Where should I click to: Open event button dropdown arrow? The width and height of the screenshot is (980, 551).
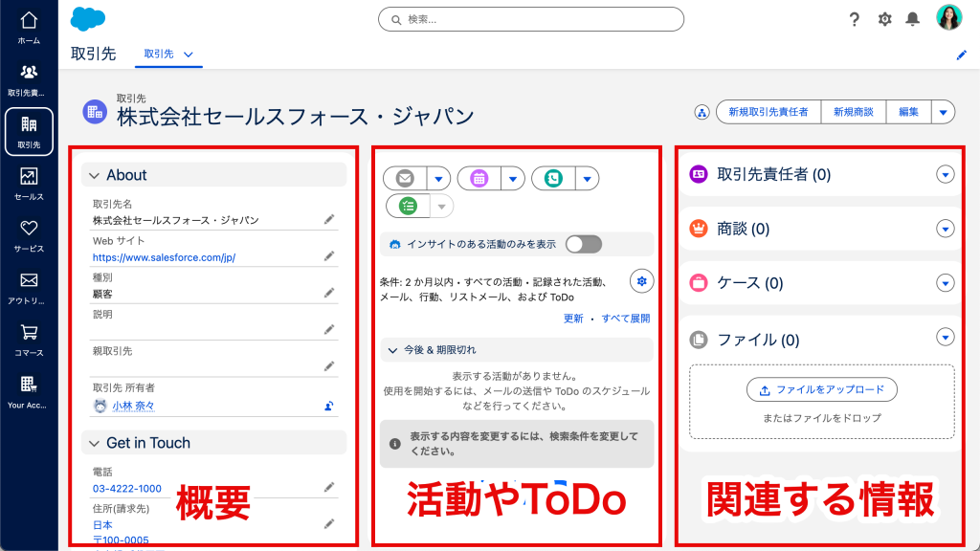coord(513,179)
